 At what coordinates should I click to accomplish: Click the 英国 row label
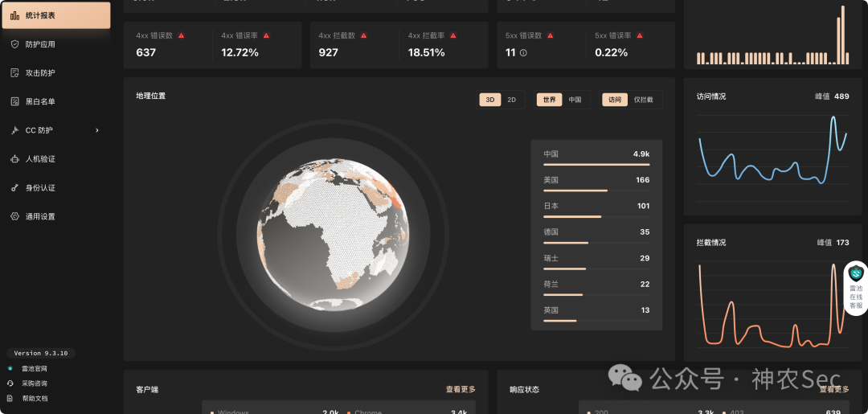(551, 310)
